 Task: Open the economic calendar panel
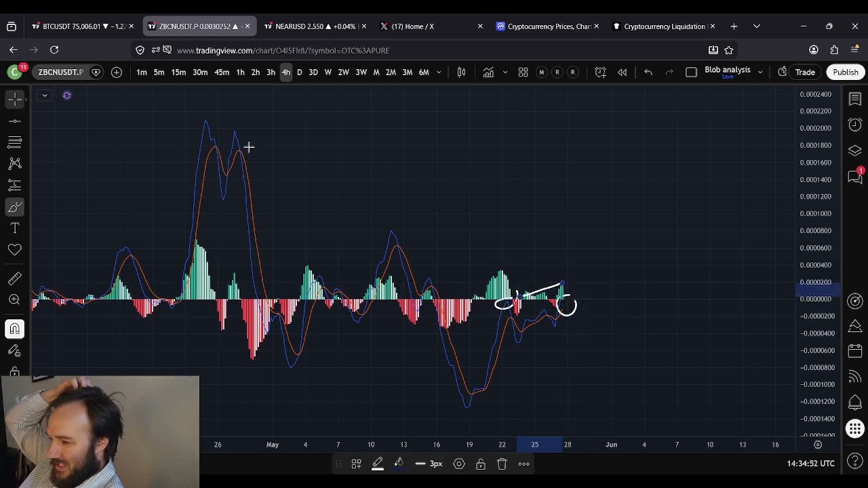(854, 351)
